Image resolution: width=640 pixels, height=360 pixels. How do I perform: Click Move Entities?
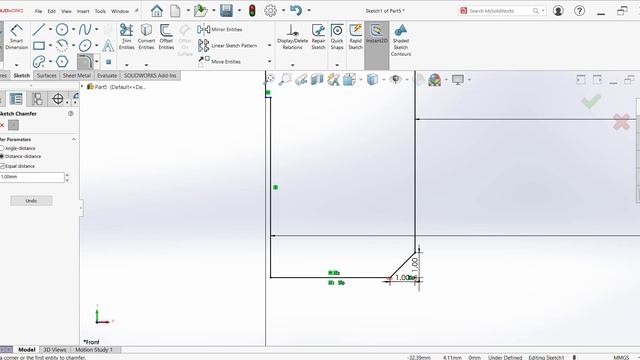click(220, 61)
